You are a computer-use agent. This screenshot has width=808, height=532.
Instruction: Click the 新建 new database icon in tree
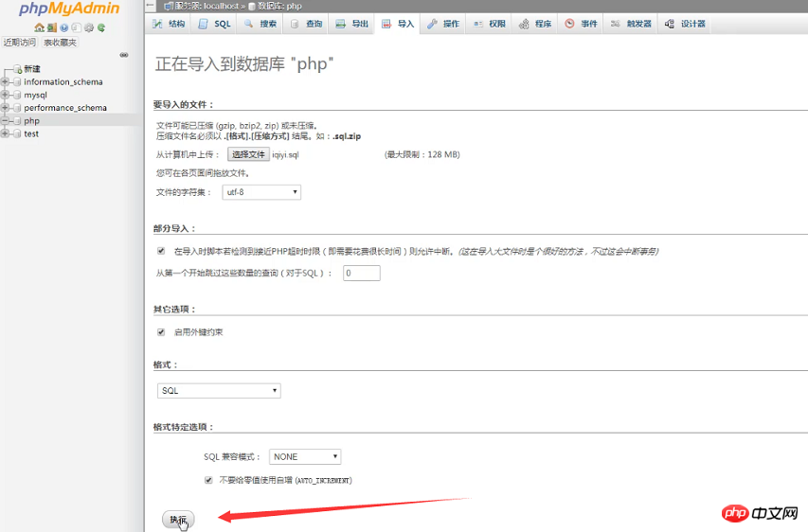point(17,69)
